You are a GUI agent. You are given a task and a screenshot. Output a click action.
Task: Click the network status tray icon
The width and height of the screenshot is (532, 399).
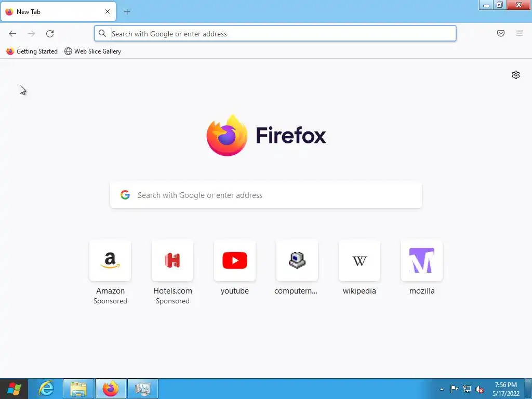click(467, 389)
